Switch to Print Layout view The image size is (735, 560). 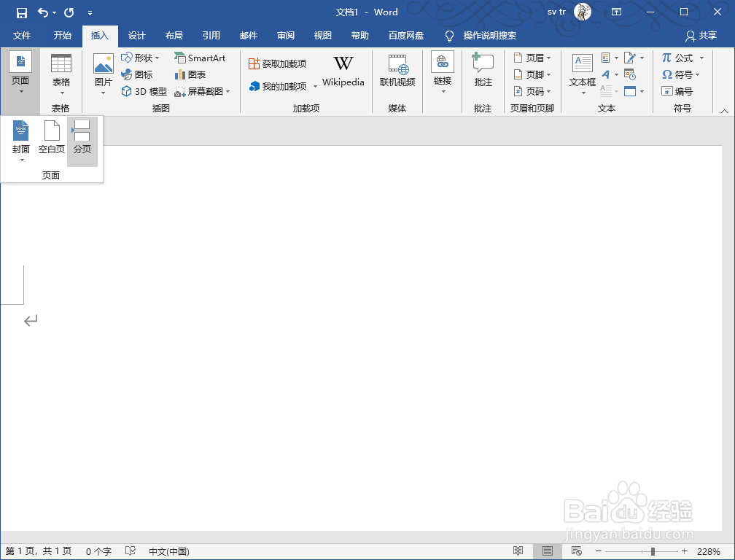[547, 551]
